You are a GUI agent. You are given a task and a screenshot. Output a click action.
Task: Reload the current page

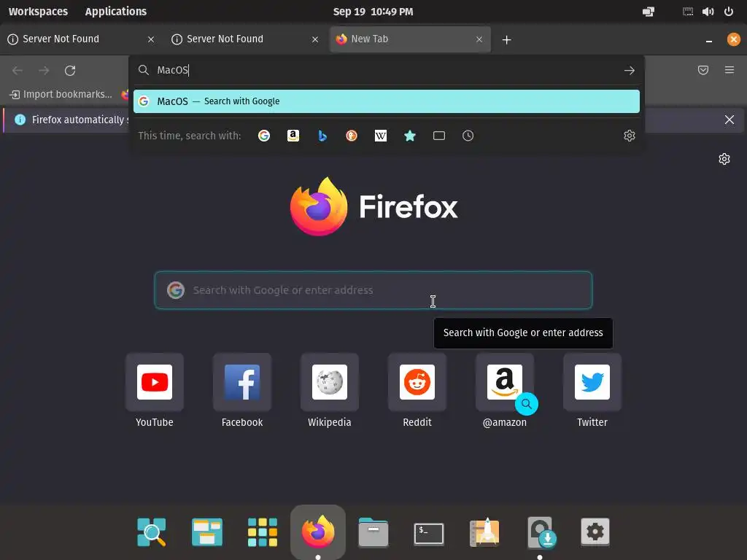coord(70,71)
